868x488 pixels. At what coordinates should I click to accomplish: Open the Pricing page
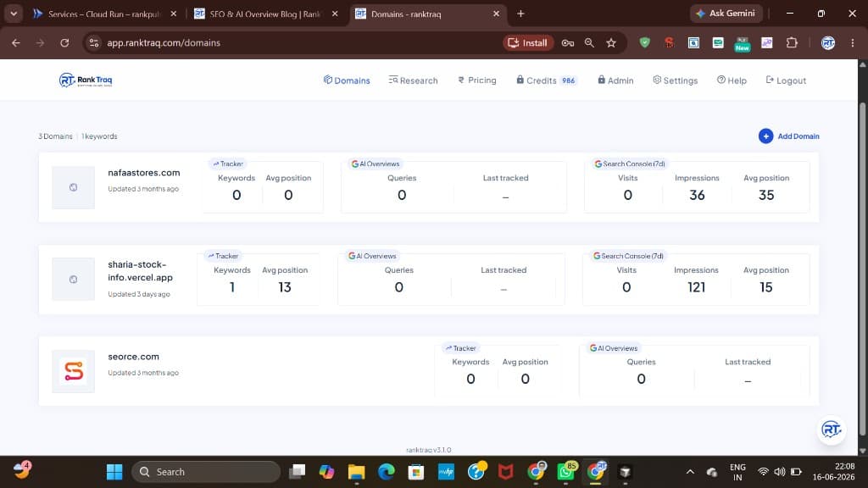[476, 80]
